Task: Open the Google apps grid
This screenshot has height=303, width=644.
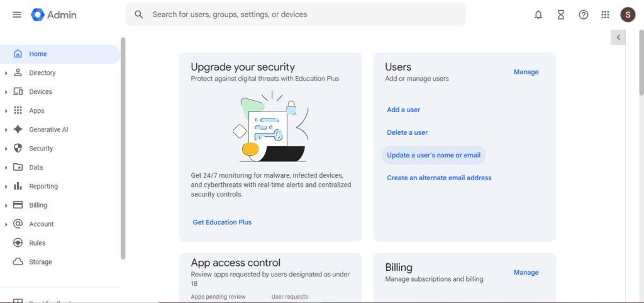Action: (x=605, y=14)
